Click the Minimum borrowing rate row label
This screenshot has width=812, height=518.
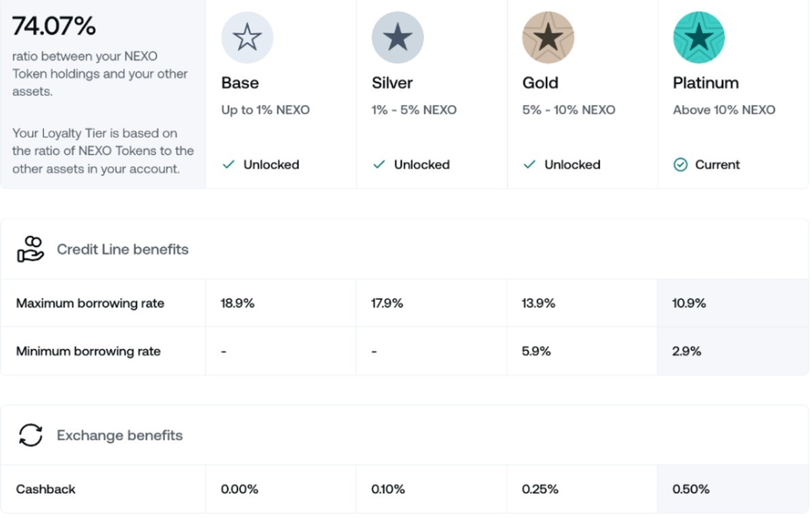tap(88, 351)
